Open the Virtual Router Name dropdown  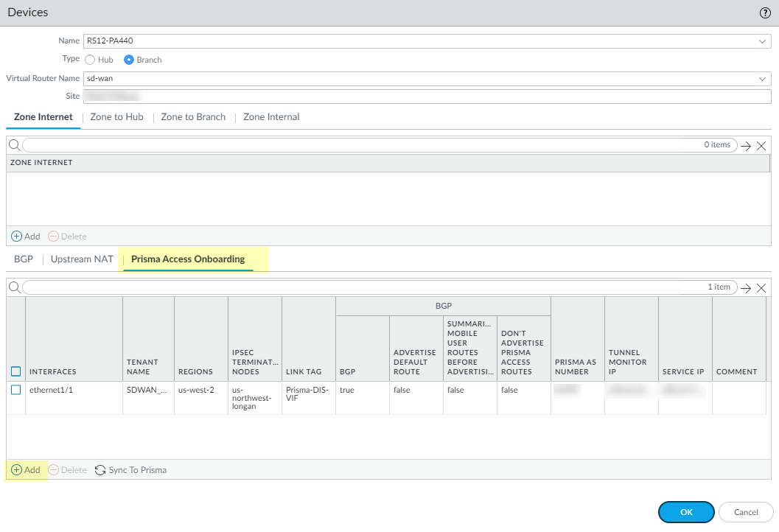763,78
